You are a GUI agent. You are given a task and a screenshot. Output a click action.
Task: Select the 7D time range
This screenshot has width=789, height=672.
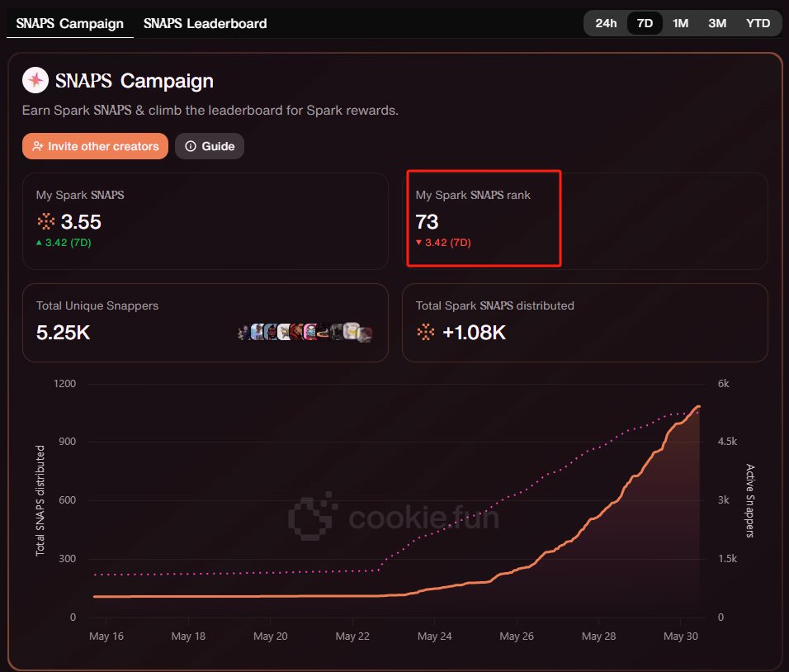point(645,23)
